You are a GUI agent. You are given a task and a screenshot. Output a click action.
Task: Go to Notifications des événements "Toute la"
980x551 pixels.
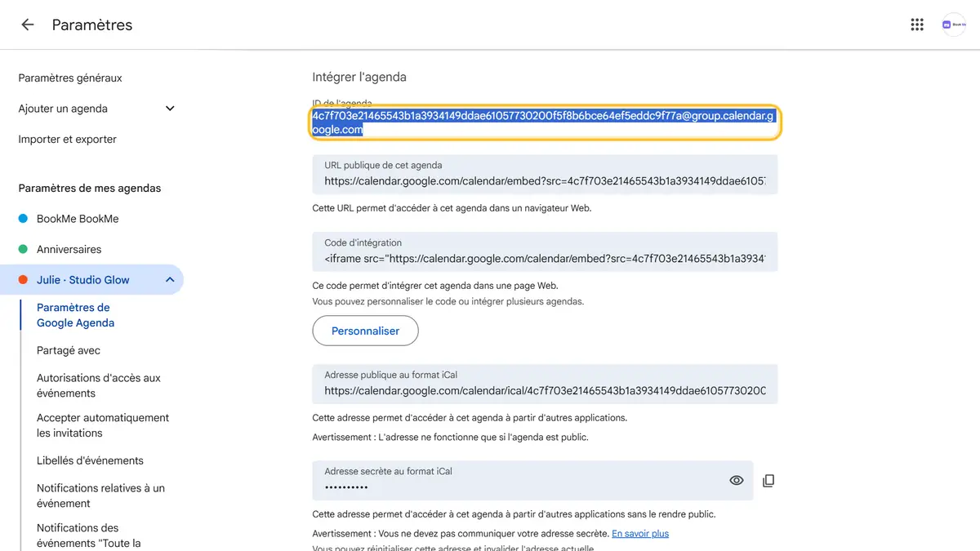[x=89, y=535]
